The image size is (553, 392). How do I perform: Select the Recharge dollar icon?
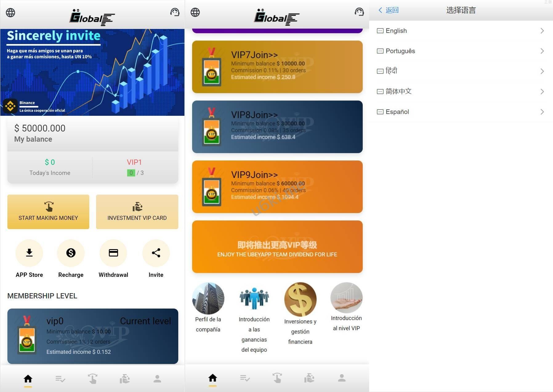click(71, 253)
